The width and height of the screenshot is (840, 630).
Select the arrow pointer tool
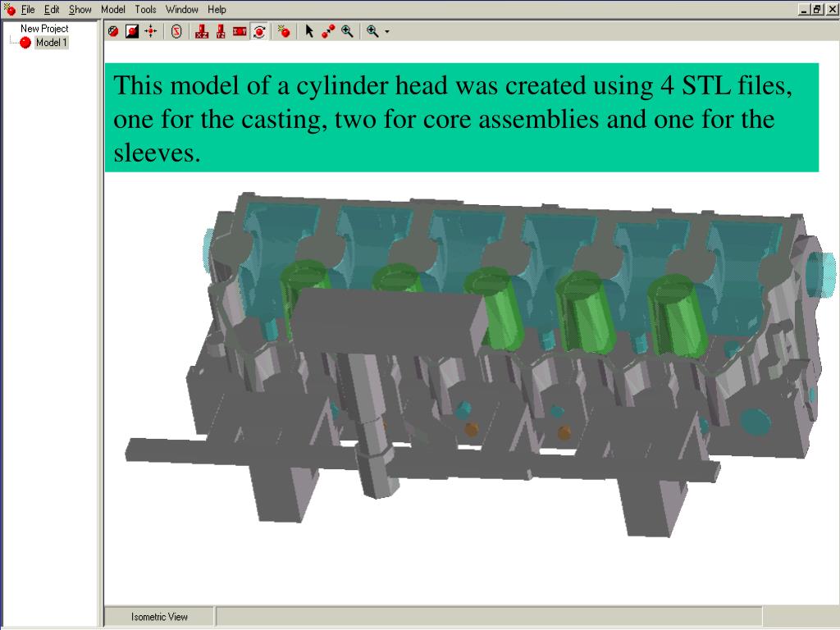click(309, 32)
